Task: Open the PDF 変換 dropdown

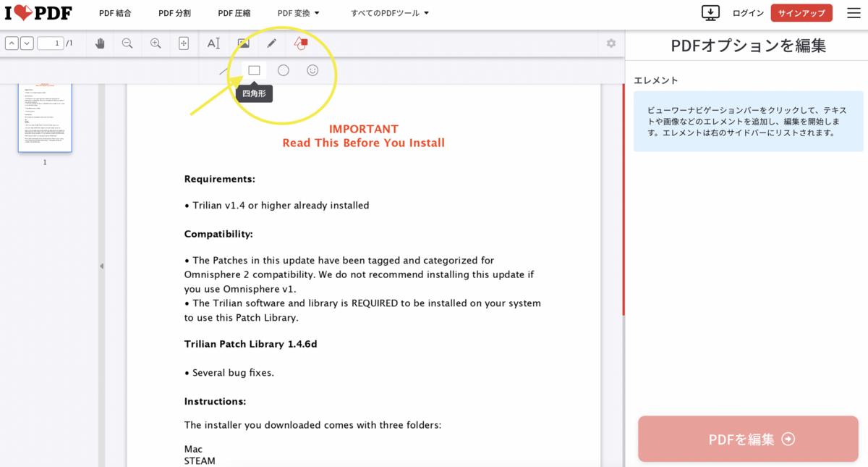Action: pyautogui.click(x=299, y=13)
